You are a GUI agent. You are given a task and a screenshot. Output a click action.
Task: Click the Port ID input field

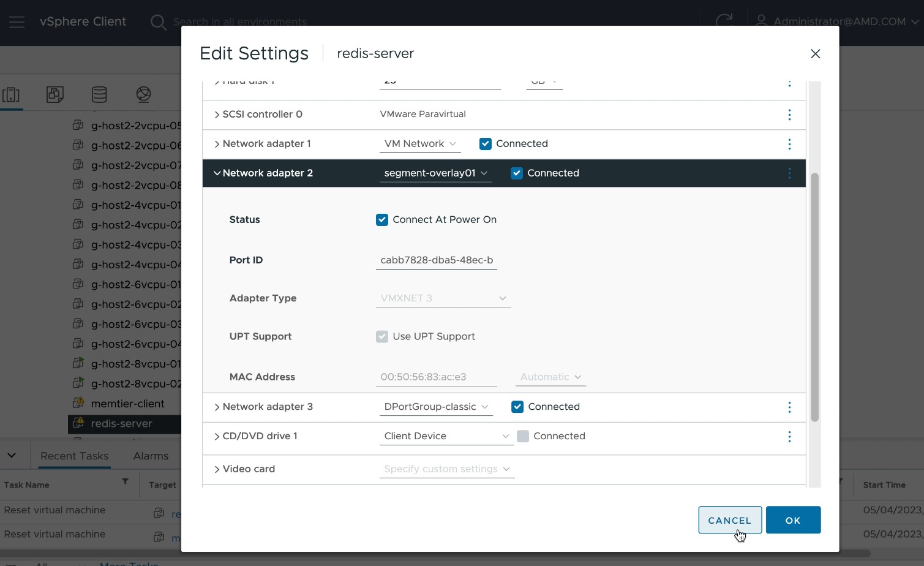(436, 260)
